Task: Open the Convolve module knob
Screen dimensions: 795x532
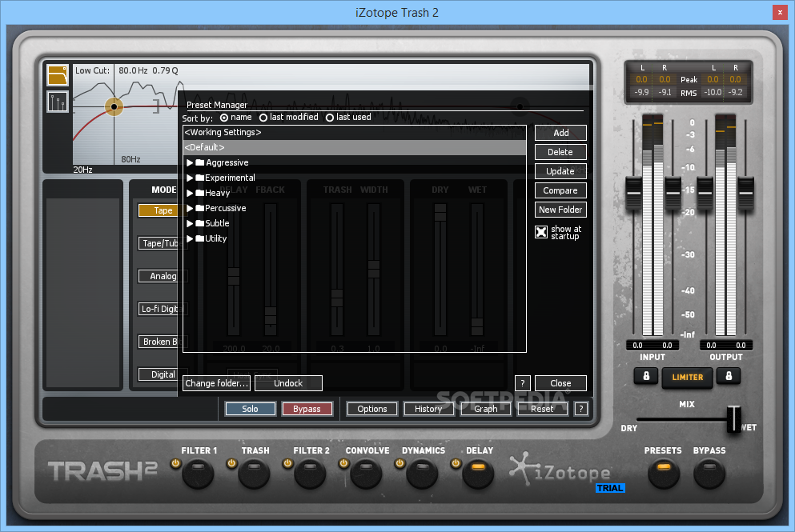Action: [366, 474]
